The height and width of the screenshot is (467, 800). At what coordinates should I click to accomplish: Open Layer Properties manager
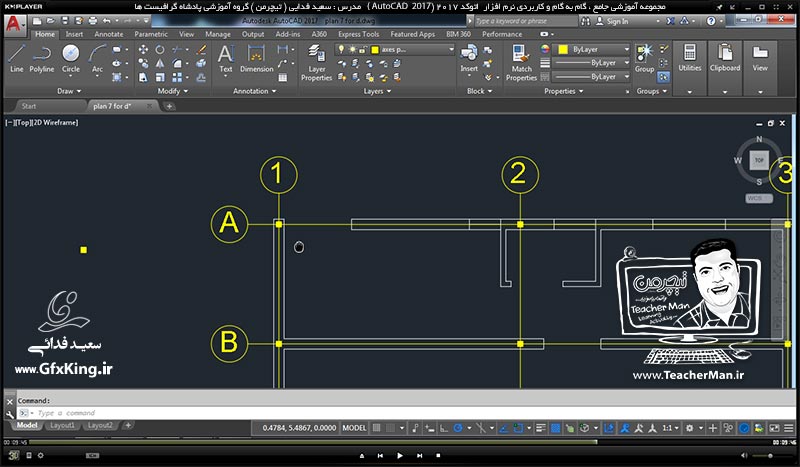coord(316,63)
